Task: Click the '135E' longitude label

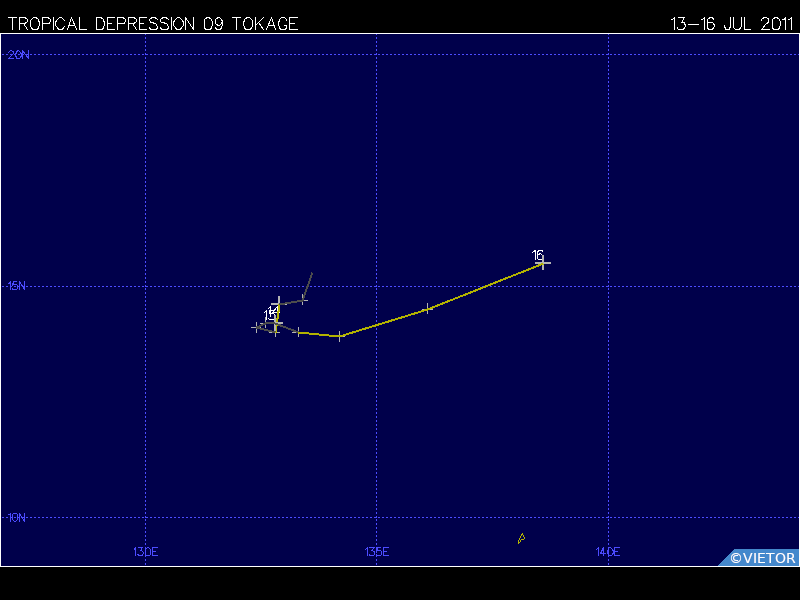Action: (x=377, y=552)
